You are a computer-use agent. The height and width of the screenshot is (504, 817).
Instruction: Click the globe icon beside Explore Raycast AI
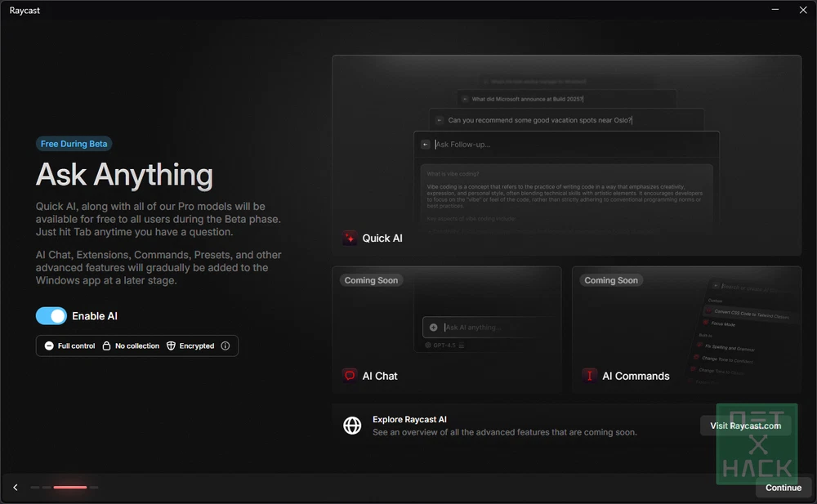(352, 426)
